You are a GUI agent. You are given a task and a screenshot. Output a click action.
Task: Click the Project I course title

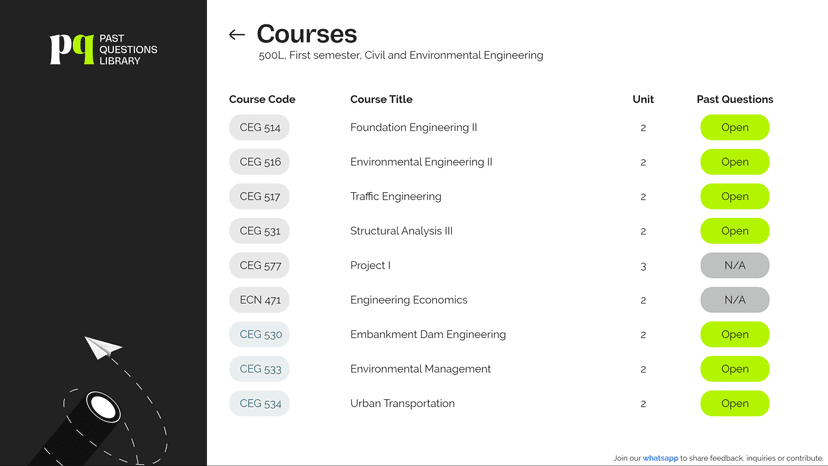[x=370, y=265]
